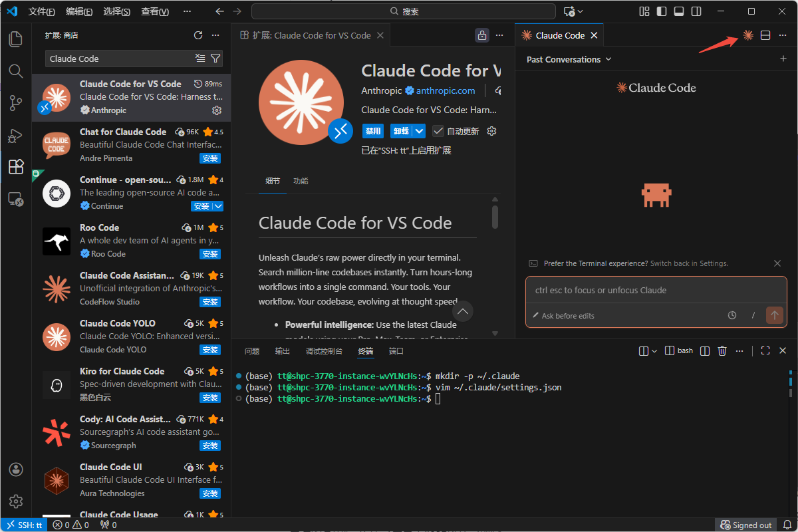Viewport: 798px width, 532px height.
Task: Expand hidden menu bar items ellipsis
Action: pyautogui.click(x=187, y=11)
